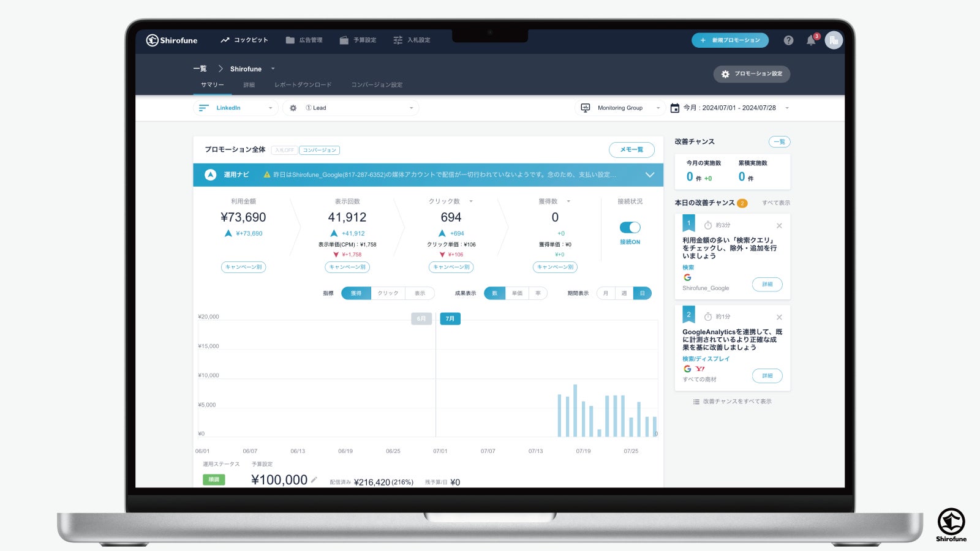Click Google icon on Shirofune_Google card
Image resolution: width=980 pixels, height=551 pixels.
click(x=687, y=277)
